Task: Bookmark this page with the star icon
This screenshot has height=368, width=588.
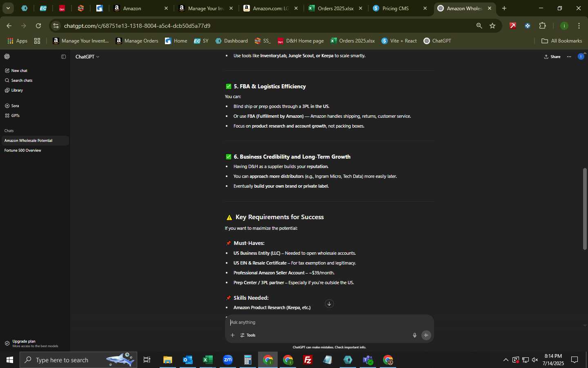Action: point(492,26)
